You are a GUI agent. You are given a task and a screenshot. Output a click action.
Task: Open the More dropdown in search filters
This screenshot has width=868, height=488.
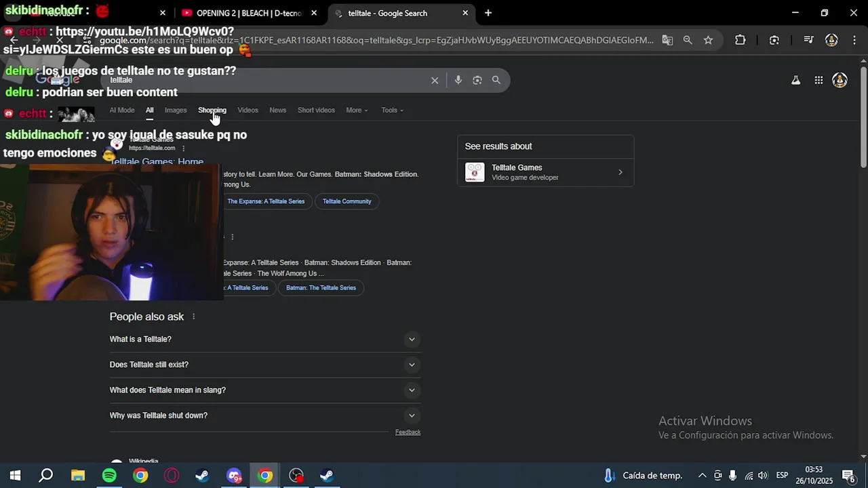click(x=357, y=110)
